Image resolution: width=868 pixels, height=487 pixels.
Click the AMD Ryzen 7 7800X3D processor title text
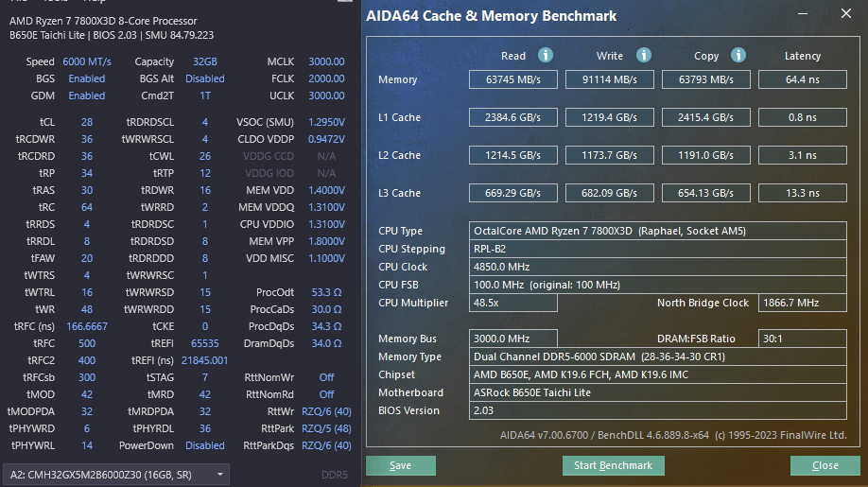pyautogui.click(x=103, y=21)
